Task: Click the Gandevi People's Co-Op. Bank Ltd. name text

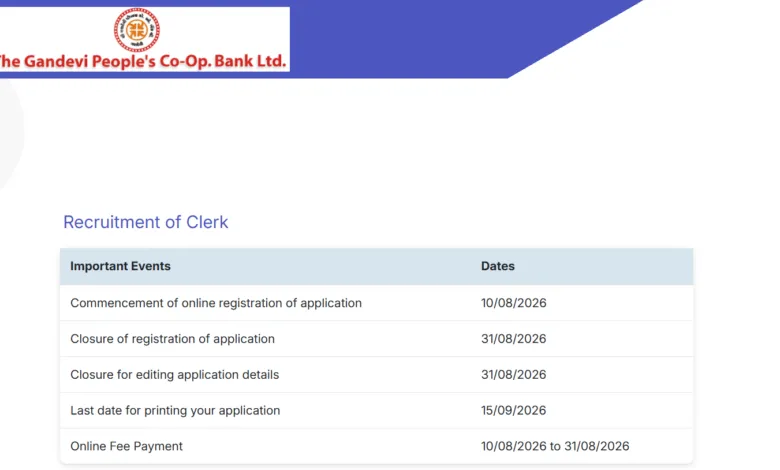Action: (x=143, y=61)
